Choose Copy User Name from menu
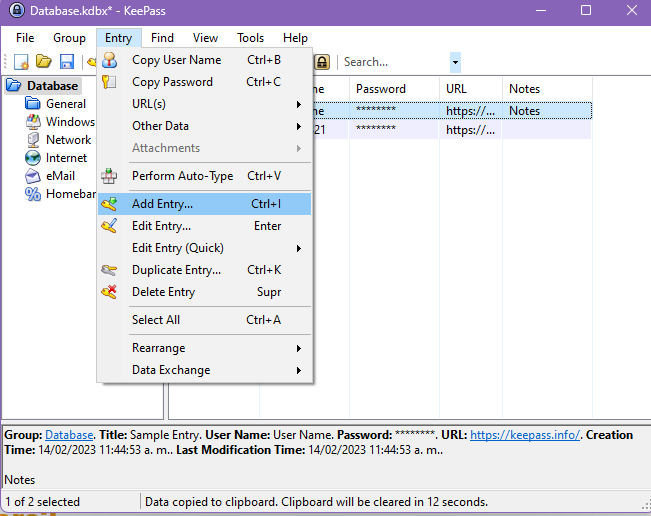The height and width of the screenshot is (516, 651). (205, 60)
